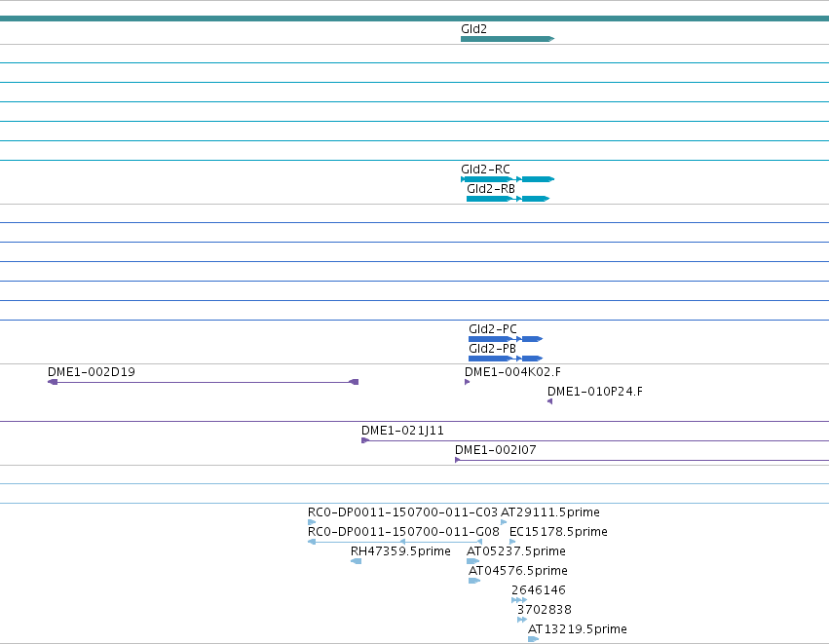This screenshot has width=829, height=644.
Task: Click the Gld2-RC transcript glyph
Action: click(x=508, y=179)
